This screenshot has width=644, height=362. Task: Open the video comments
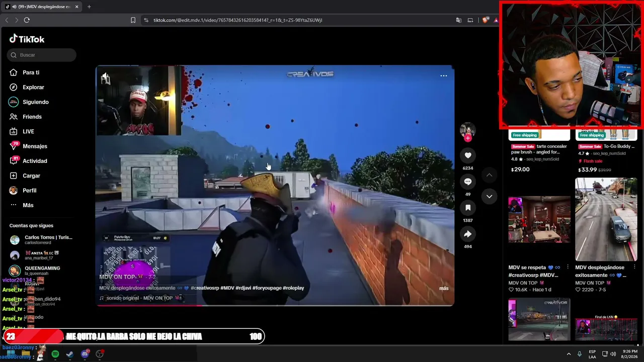(x=468, y=182)
